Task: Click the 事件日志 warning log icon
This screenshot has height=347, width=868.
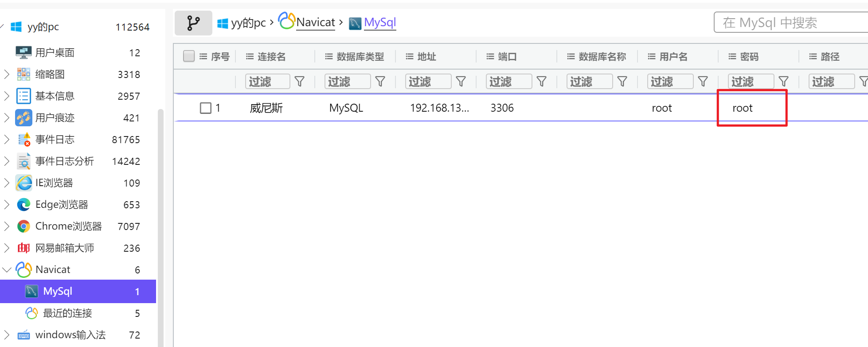Action: pyautogui.click(x=23, y=139)
